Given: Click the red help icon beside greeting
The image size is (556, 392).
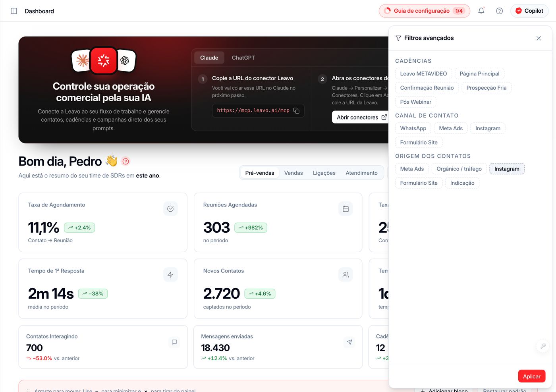Looking at the screenshot, I should pyautogui.click(x=126, y=161).
